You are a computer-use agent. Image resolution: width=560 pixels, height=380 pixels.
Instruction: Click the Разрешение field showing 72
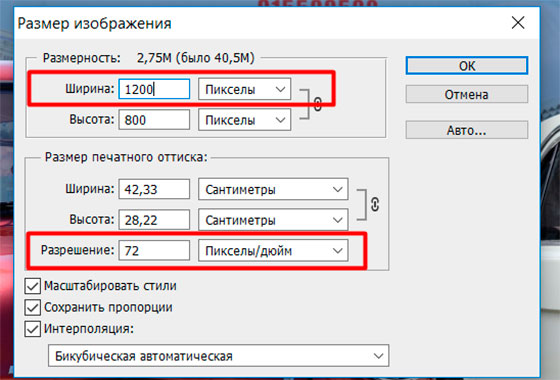[154, 250]
